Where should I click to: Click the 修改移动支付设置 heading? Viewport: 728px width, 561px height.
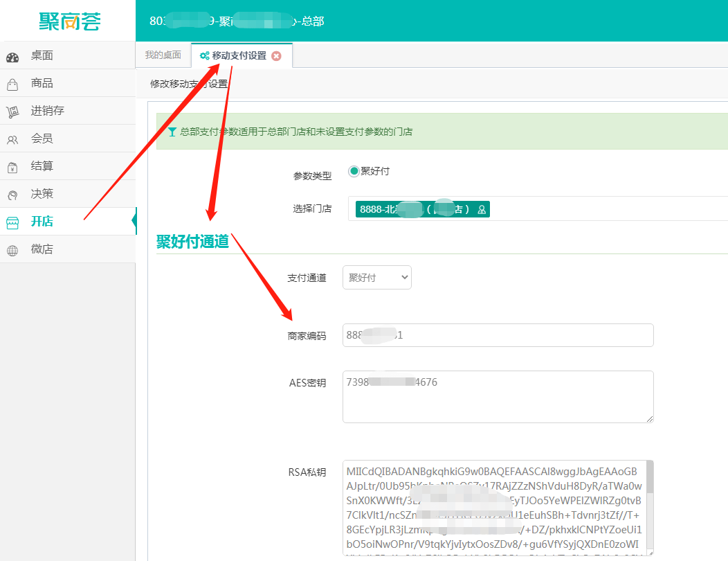pyautogui.click(x=189, y=84)
